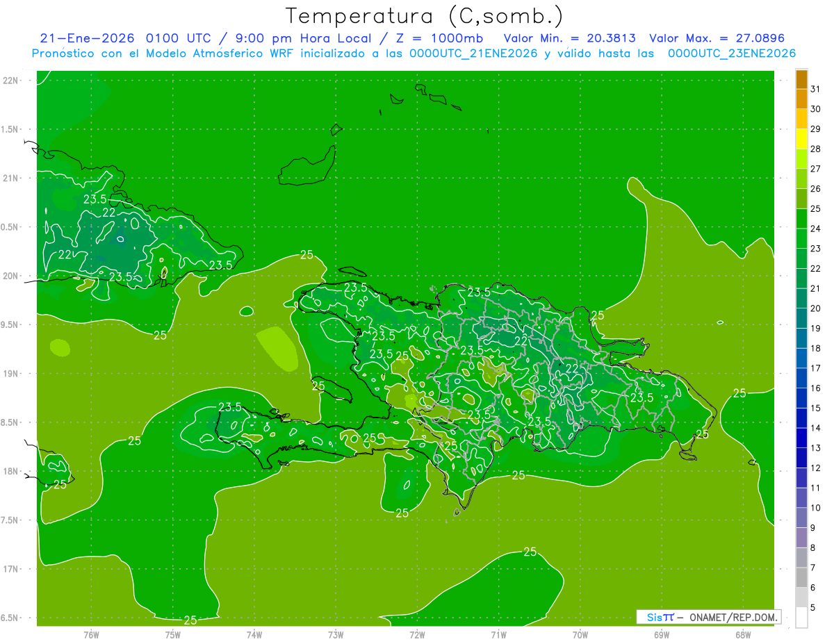This screenshot has height=644, width=834.
Task: Click the legend scale value "19"
Action: 816,329
